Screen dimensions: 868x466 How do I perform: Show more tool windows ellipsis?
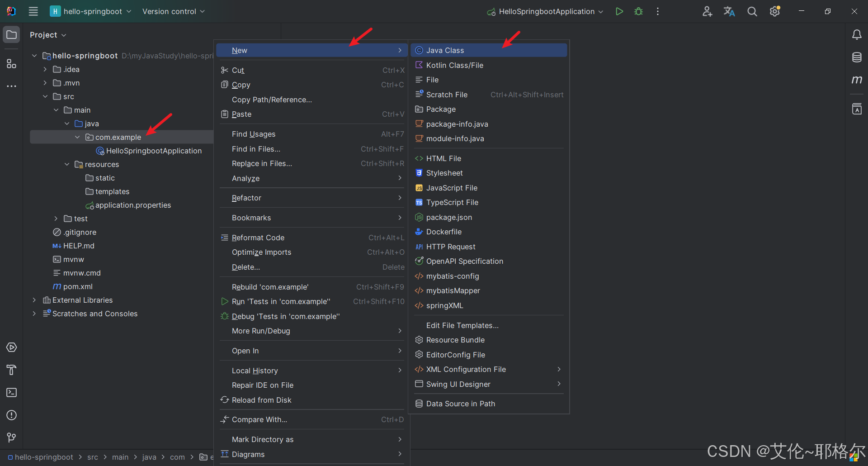pos(11,86)
